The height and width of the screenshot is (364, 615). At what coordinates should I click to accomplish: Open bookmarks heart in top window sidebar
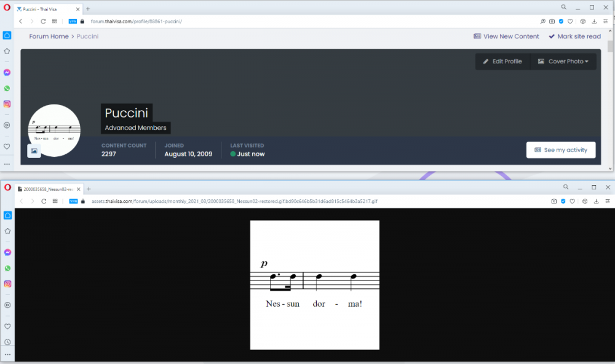[x=7, y=146]
